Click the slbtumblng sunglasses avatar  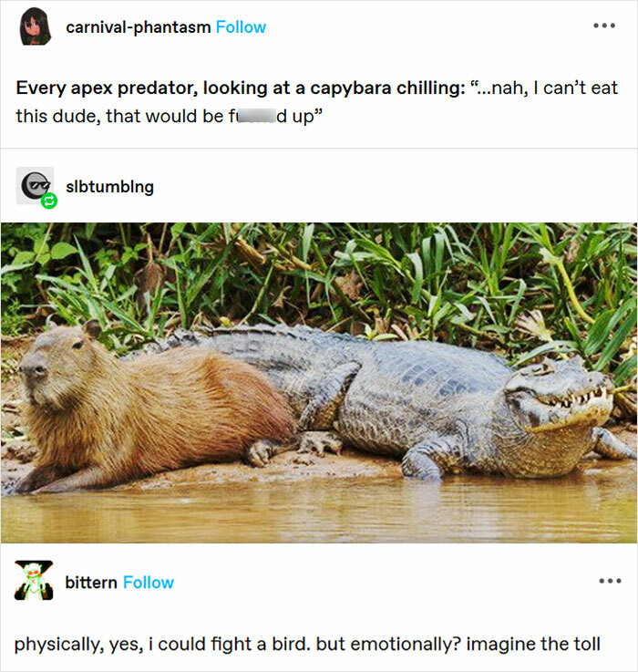[x=35, y=186]
